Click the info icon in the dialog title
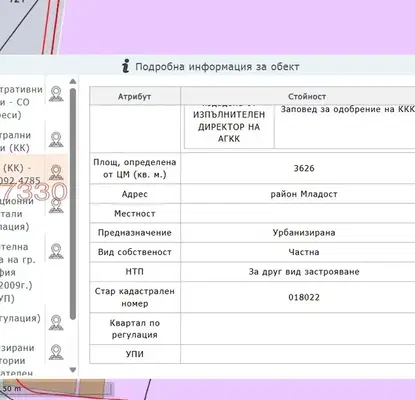Screen dimensions: 415x400 [125, 66]
